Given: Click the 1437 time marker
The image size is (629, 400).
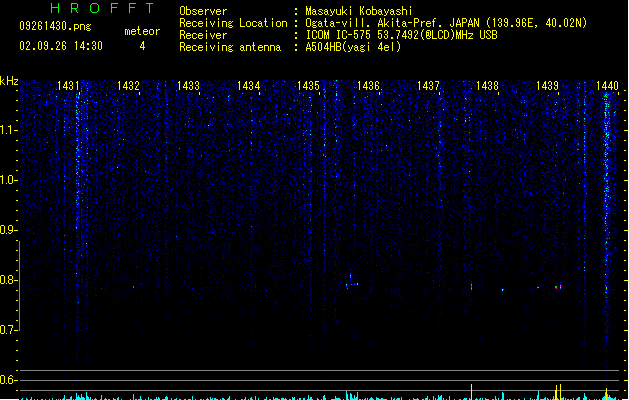Looking at the screenshot, I should pos(428,86).
